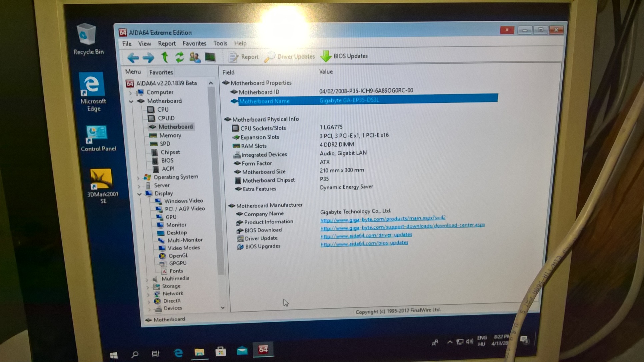Click the green Refresh toolbar icon
644x362 pixels.
point(179,57)
